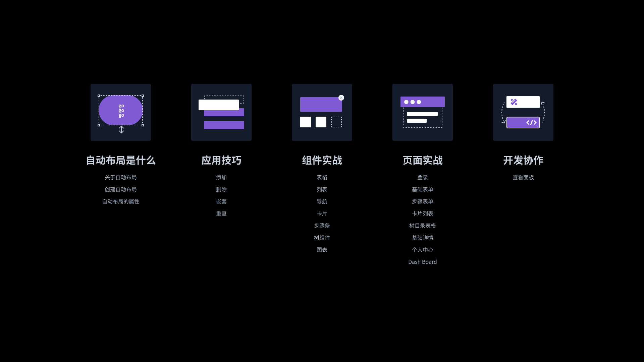Click the 应用技巧 layout blocks icon
The width and height of the screenshot is (644, 362).
[x=221, y=112]
